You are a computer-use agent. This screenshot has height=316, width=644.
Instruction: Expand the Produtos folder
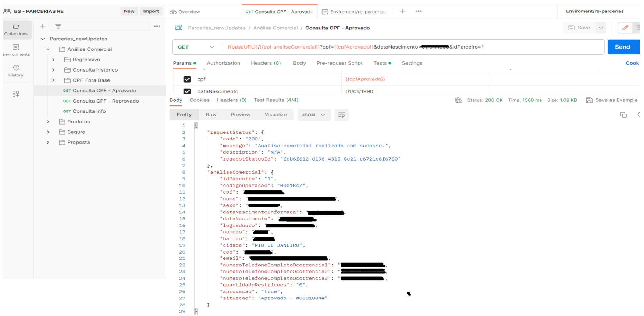[x=48, y=122]
